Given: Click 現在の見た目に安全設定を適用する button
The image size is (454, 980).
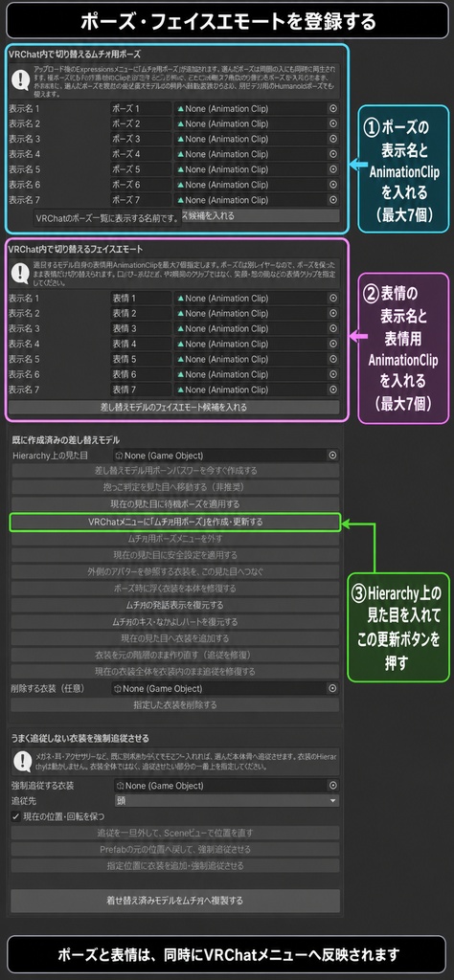Looking at the screenshot, I should [x=175, y=555].
